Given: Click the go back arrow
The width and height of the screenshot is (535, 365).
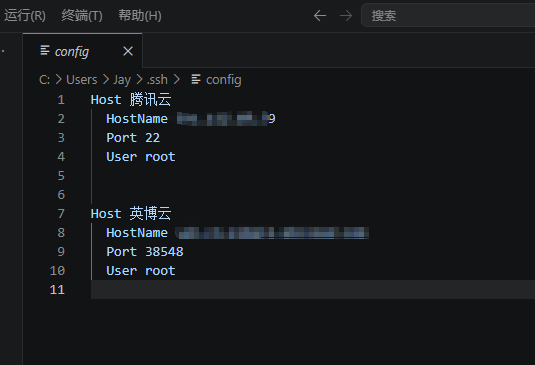Looking at the screenshot, I should (x=320, y=16).
